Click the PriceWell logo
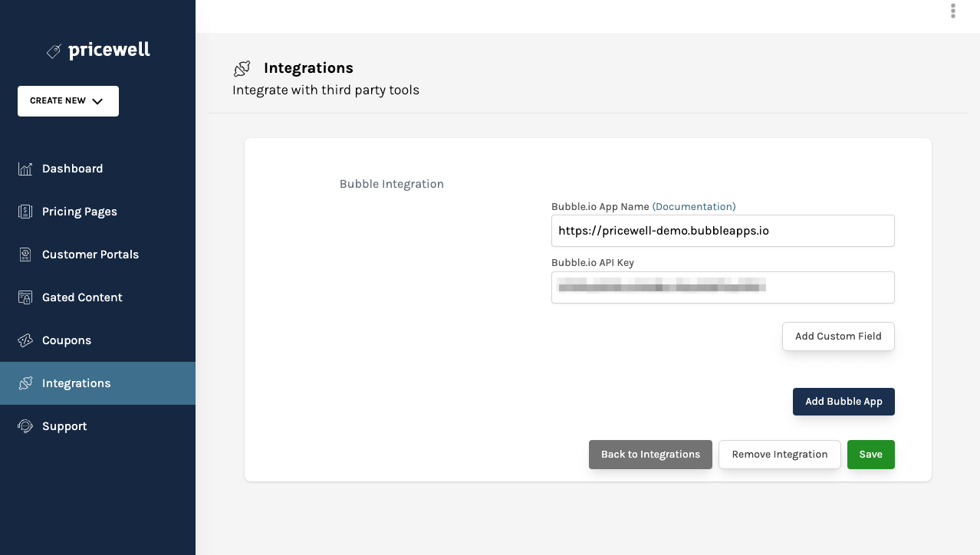This screenshot has height=555, width=980. [98, 50]
